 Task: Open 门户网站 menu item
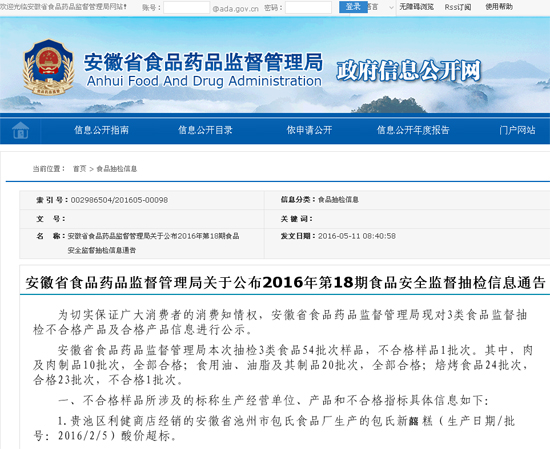click(x=517, y=130)
